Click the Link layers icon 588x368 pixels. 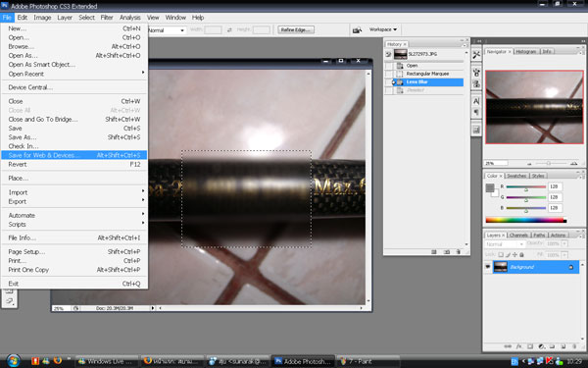pos(508,346)
